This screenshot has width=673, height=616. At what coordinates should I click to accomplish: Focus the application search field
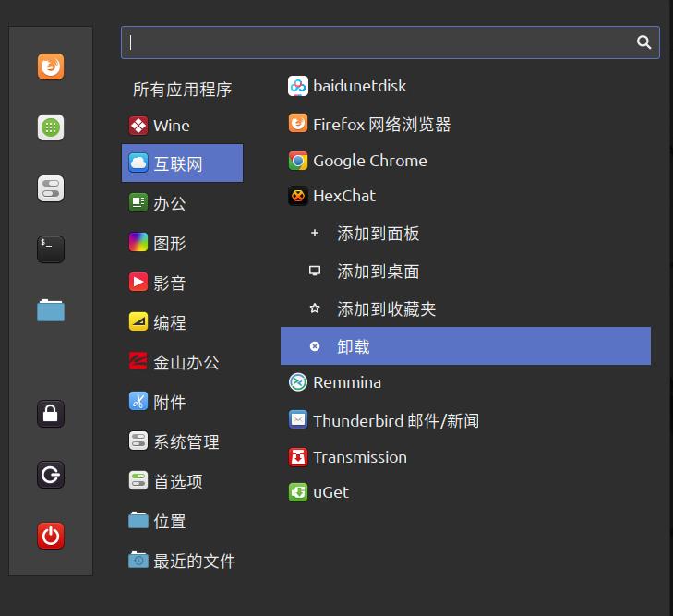(391, 42)
